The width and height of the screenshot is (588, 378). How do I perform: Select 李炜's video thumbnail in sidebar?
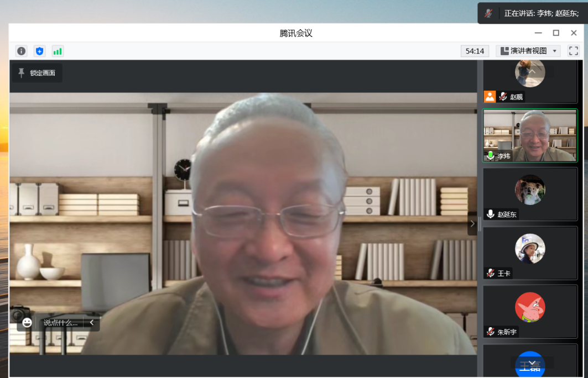(x=529, y=135)
